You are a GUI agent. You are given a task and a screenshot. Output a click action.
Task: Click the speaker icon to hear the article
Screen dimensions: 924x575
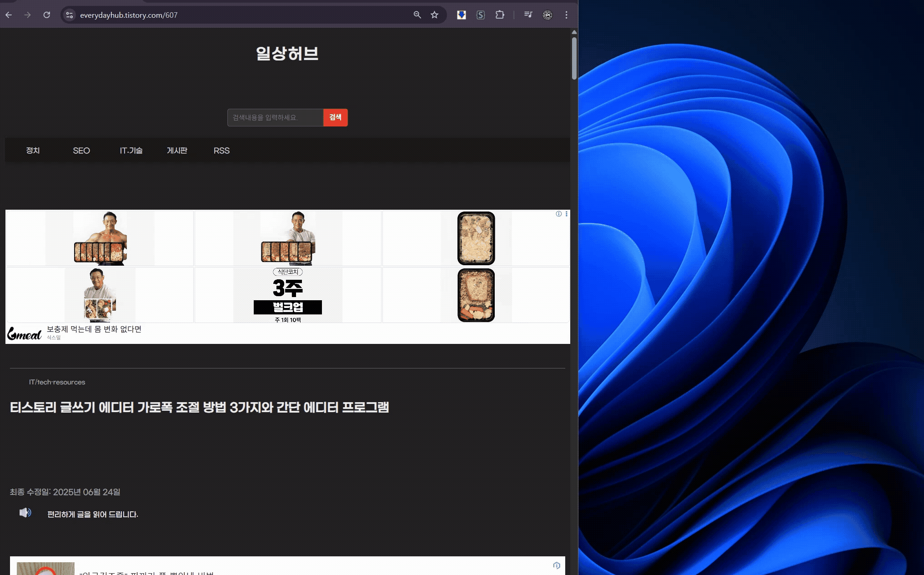(x=25, y=513)
